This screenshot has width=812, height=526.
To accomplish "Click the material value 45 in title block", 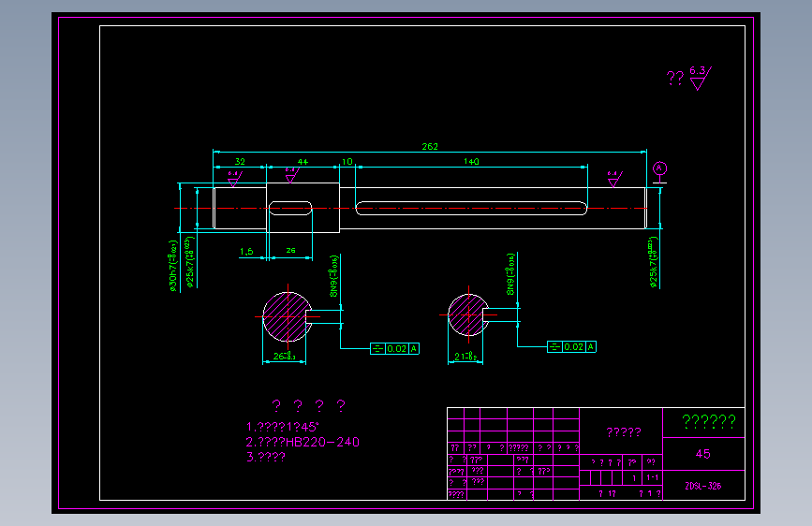I will point(702,454).
